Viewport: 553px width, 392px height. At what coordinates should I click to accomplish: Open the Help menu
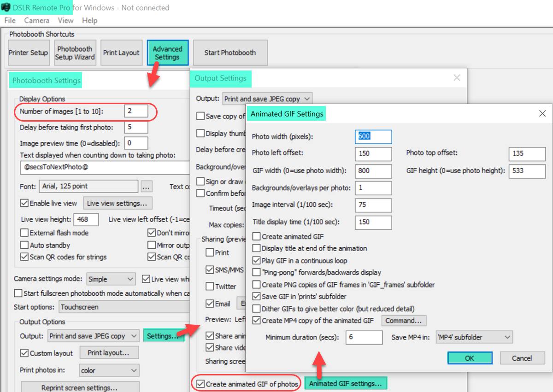89,20
